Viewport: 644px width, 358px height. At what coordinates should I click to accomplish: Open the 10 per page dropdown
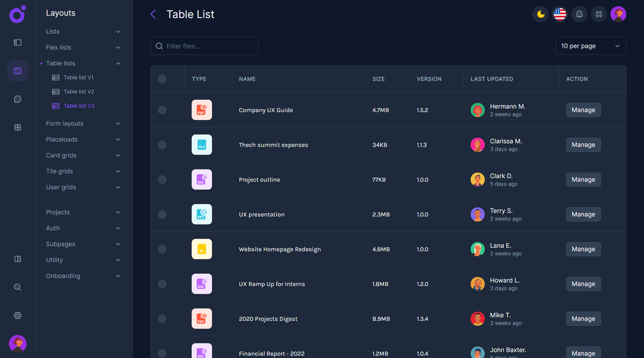(590, 46)
